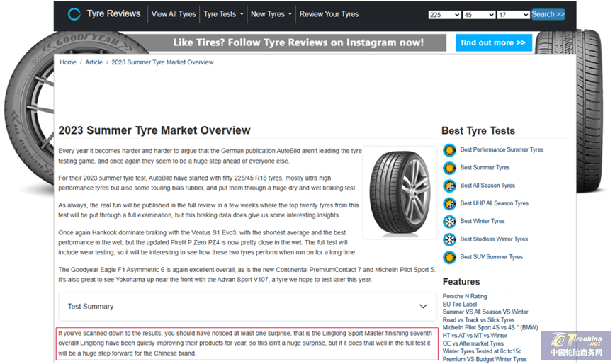Open Road vs Track vs Slick Tyres link
This screenshot has width=615, height=364.
[x=478, y=319]
